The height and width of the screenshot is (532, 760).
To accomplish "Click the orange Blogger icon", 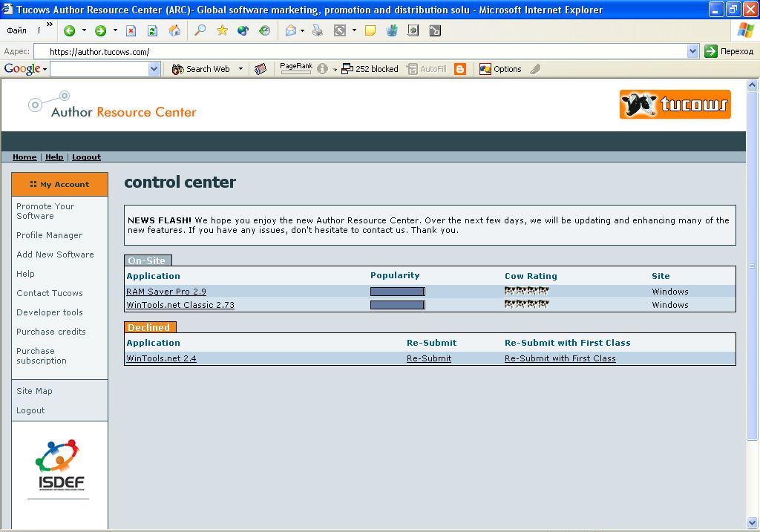I will click(460, 69).
